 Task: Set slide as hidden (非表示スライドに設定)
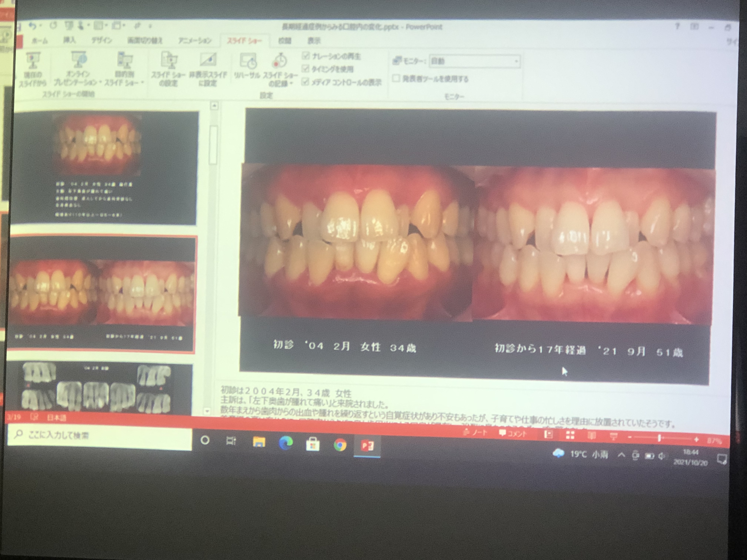pyautogui.click(x=208, y=69)
